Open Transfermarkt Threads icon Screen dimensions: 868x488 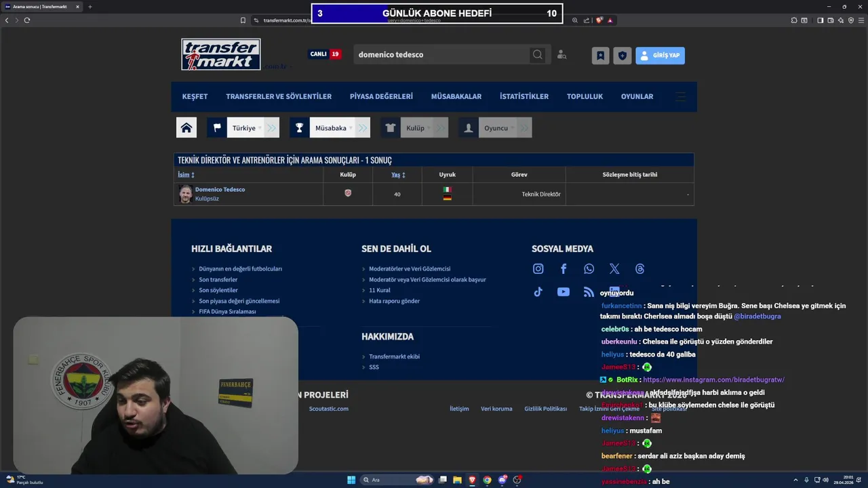click(639, 269)
